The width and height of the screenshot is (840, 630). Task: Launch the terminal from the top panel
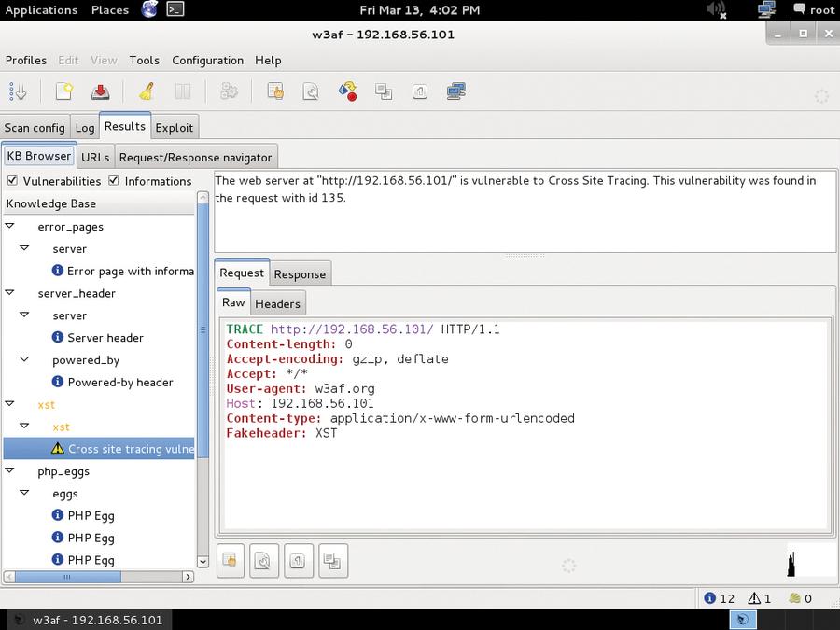point(175,9)
